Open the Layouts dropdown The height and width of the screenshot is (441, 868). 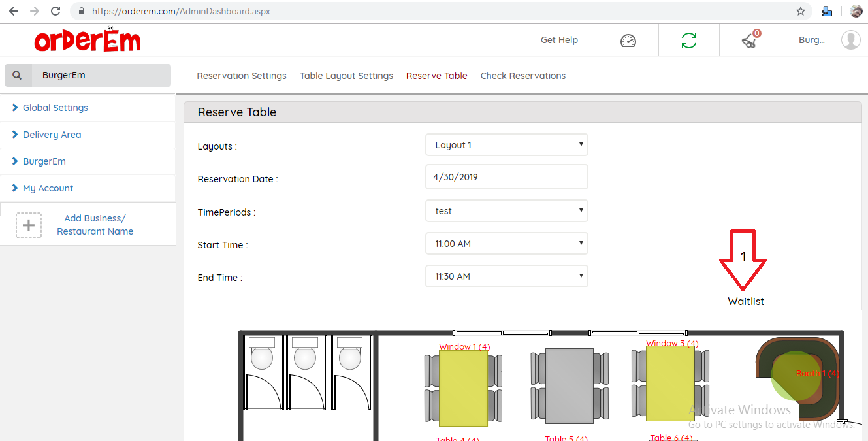(x=506, y=145)
